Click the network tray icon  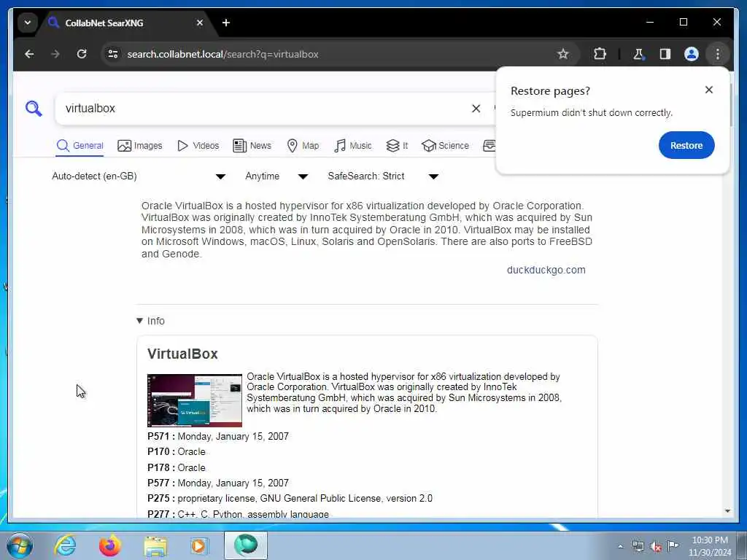tap(638, 547)
